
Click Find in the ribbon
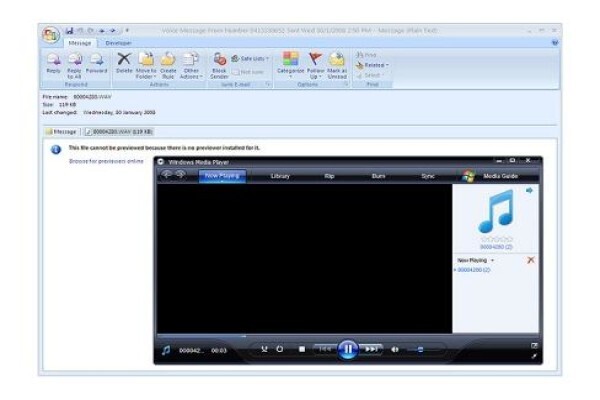tap(366, 55)
